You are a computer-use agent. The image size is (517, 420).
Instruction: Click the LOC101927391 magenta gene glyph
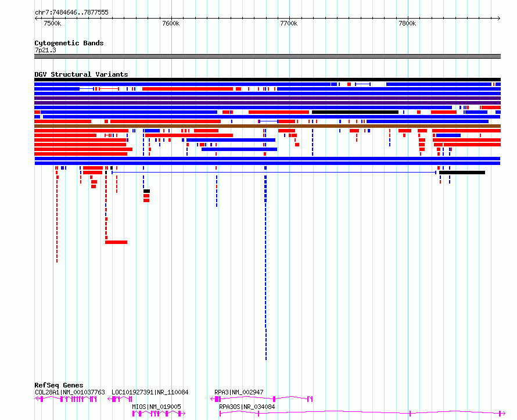point(120,399)
